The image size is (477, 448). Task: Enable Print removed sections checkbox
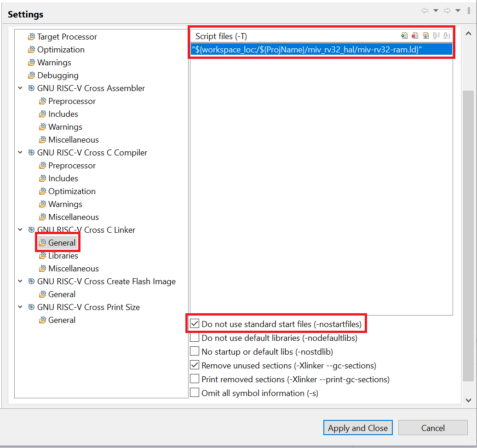(x=195, y=379)
